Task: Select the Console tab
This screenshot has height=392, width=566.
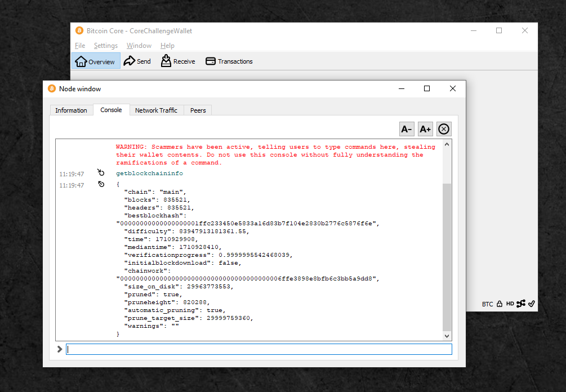Action: point(111,110)
